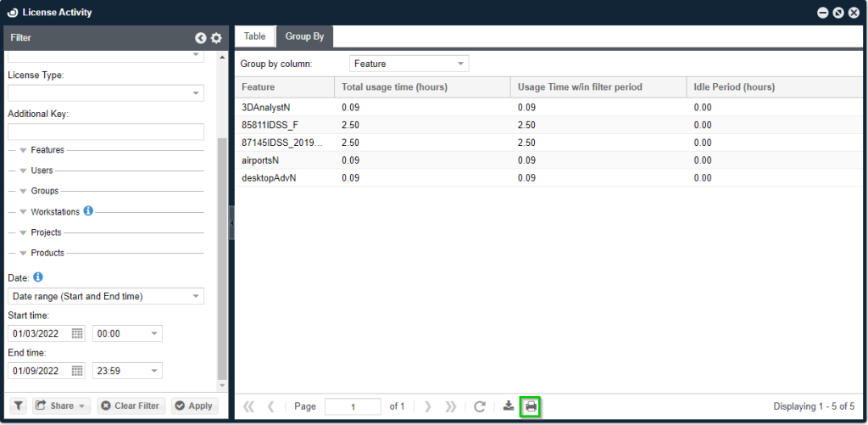Viewport: 868px width, 425px height.
Task: Refresh the license activity grid
Action: pos(480,406)
